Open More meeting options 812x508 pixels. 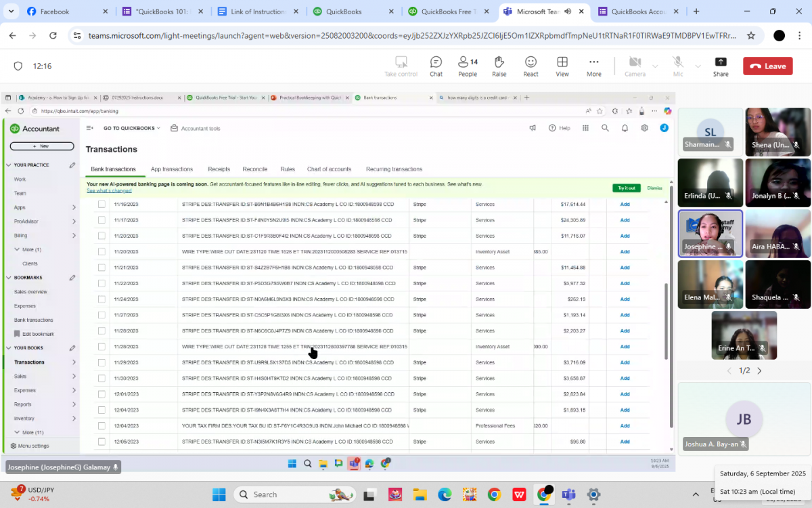click(x=593, y=66)
